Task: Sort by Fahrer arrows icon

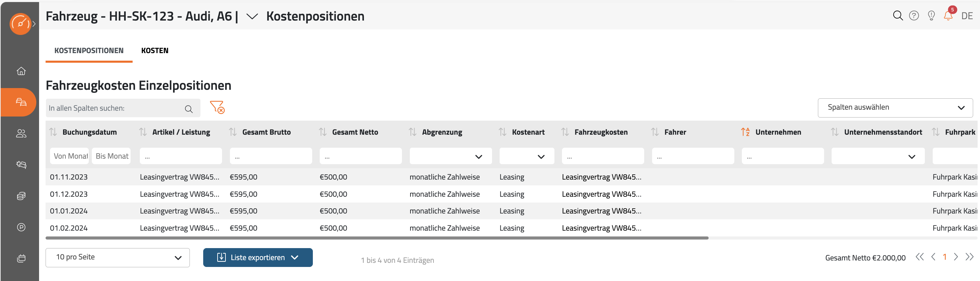Action: [655, 132]
